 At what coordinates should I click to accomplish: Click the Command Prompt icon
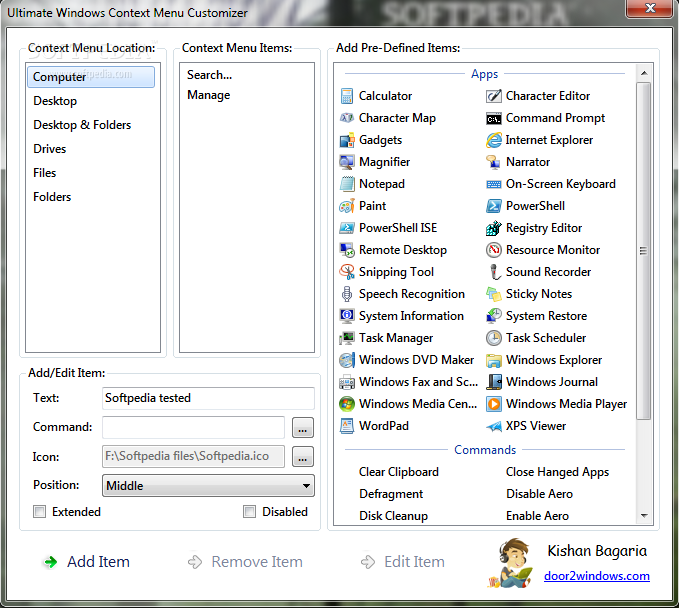click(494, 118)
